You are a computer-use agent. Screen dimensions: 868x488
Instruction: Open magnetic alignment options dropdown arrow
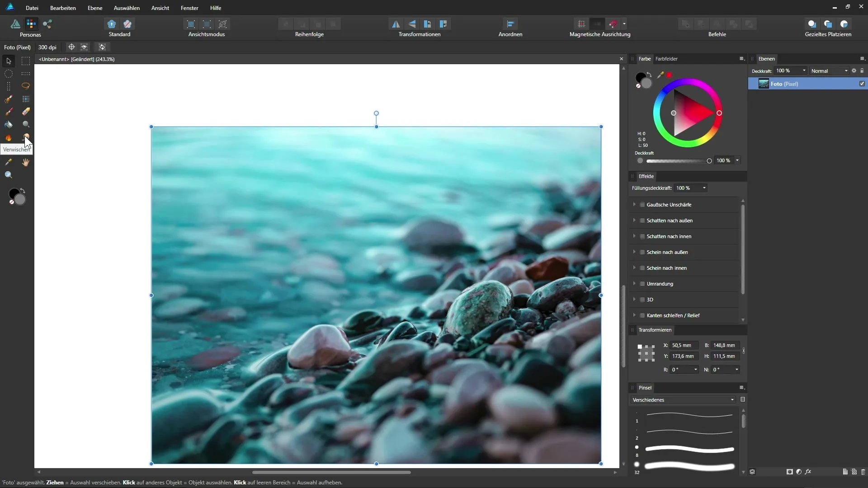pos(624,24)
